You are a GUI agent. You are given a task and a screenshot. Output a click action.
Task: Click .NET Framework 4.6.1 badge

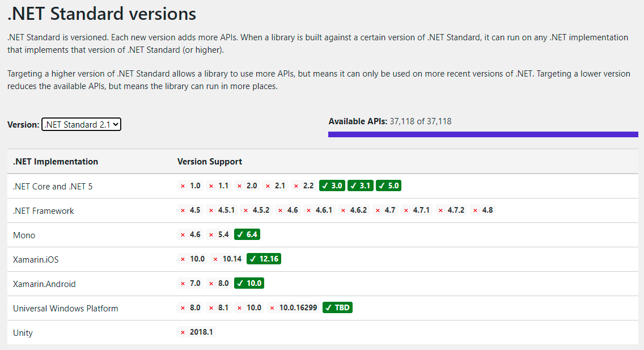click(x=319, y=210)
